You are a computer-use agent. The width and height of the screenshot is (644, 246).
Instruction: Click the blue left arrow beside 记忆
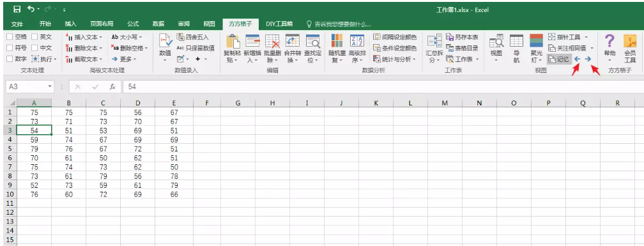tap(578, 59)
